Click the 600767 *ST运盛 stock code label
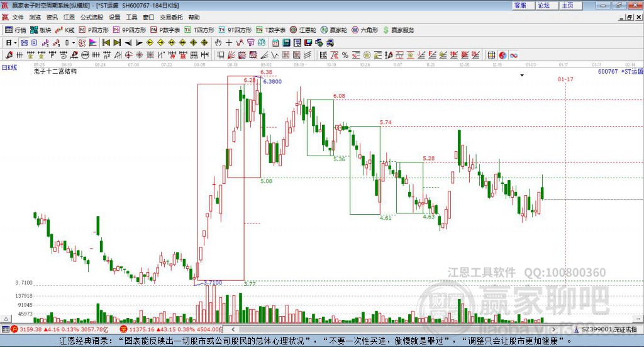 coord(620,72)
